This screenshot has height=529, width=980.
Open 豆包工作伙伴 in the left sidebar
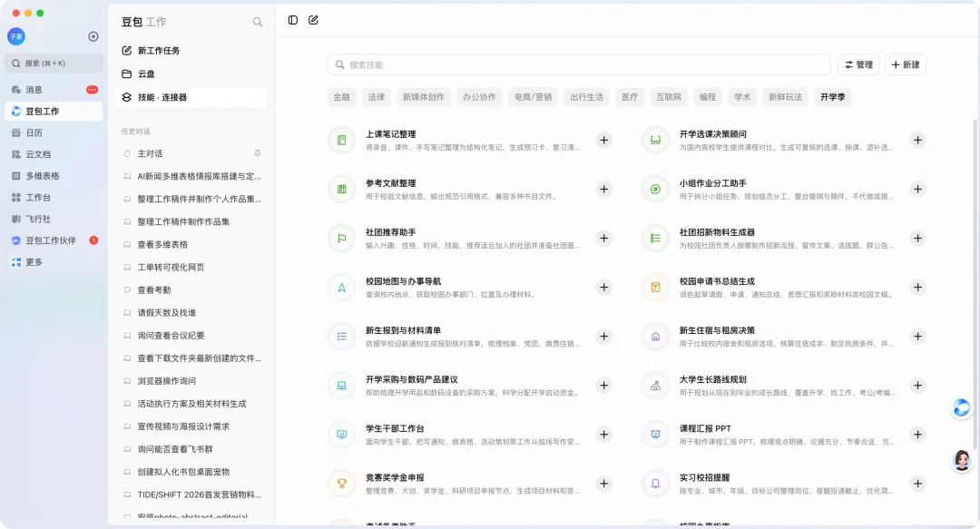pos(54,240)
